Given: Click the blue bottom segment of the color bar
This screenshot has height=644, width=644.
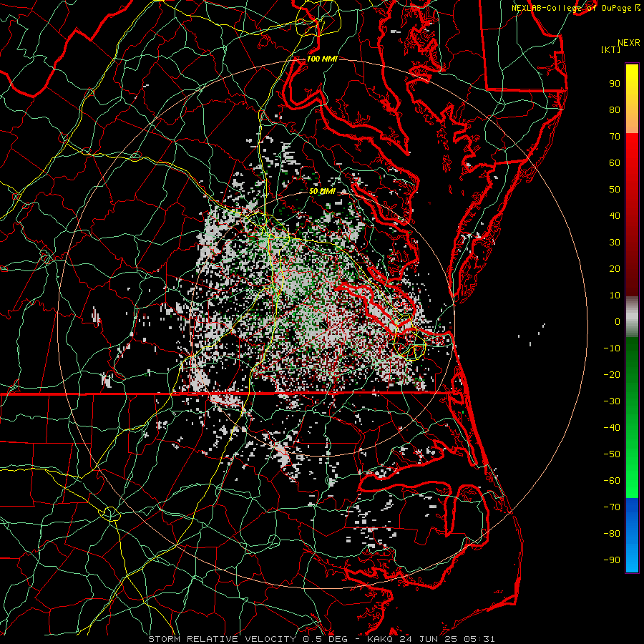Looking at the screenshot, I should (x=632, y=535).
